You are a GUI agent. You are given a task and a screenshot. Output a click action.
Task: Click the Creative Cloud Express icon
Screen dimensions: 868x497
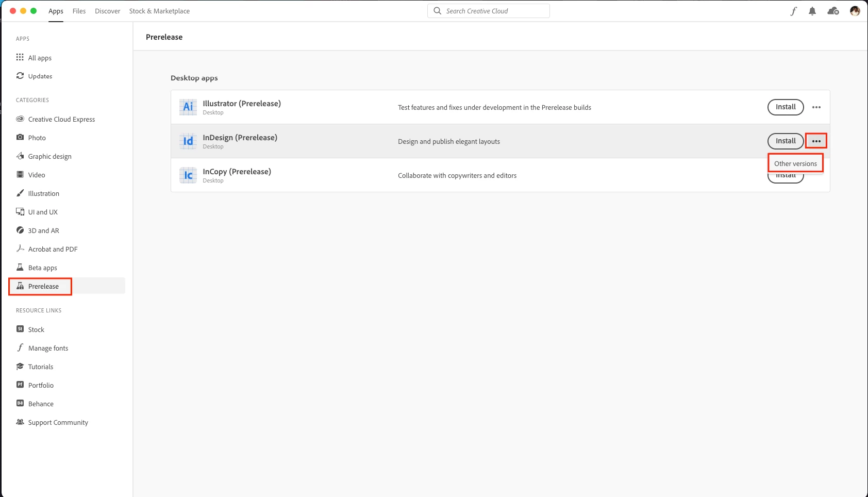20,119
